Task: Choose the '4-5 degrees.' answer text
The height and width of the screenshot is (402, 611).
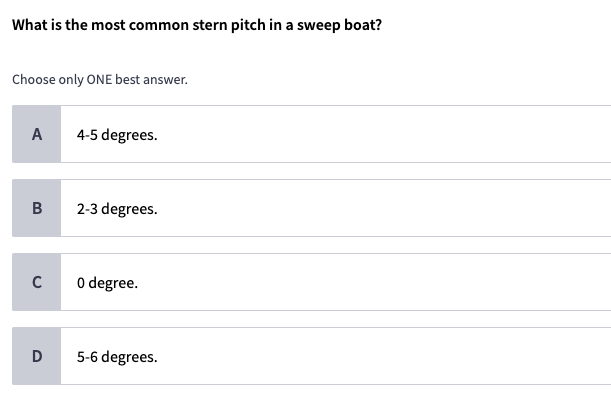Action: pos(116,135)
